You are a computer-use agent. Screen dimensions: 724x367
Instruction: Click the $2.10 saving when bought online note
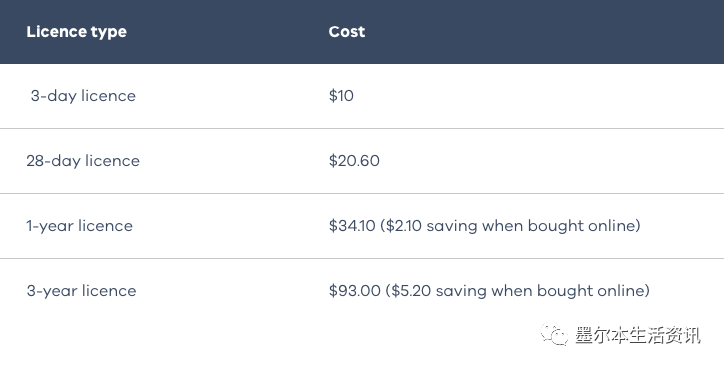(x=510, y=226)
